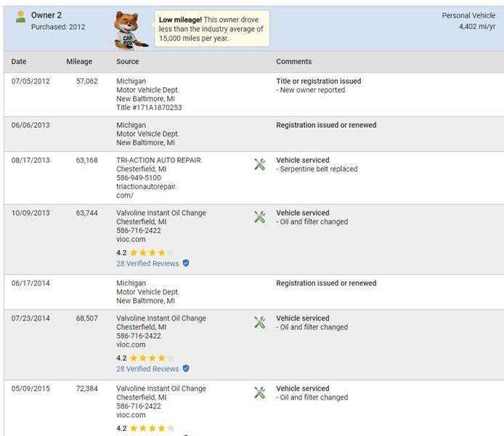Click the Date column header
The image size is (504, 436).
click(19, 62)
